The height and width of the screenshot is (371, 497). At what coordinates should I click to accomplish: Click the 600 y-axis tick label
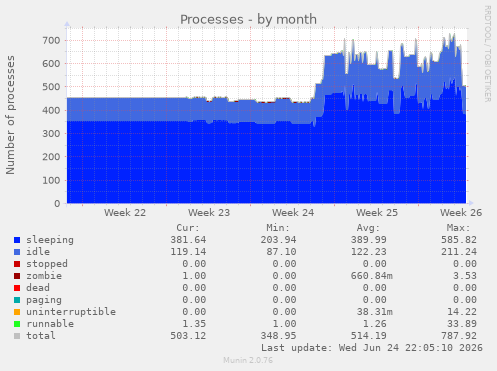[51, 64]
